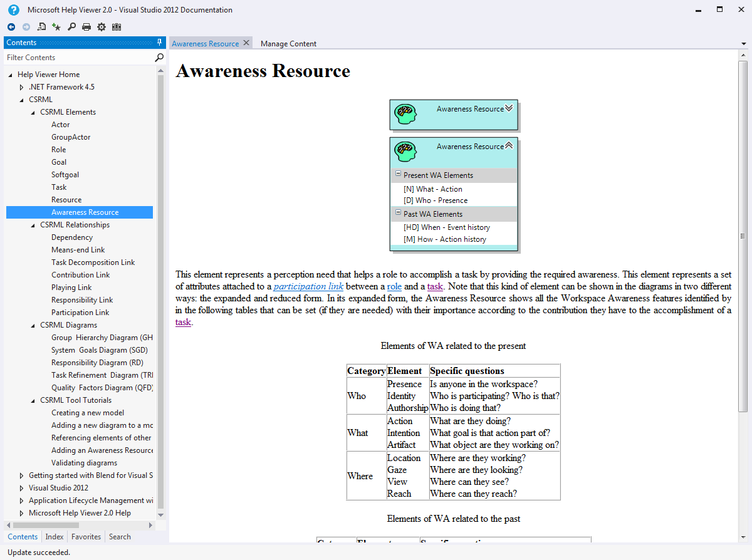The height and width of the screenshot is (560, 752).
Task: Open the document tab list dropdown arrow
Action: tap(743, 44)
